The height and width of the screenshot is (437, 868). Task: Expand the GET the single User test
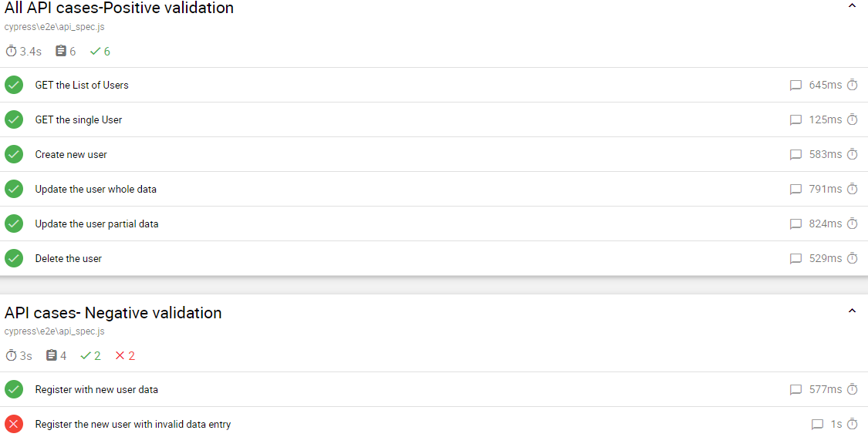click(434, 119)
